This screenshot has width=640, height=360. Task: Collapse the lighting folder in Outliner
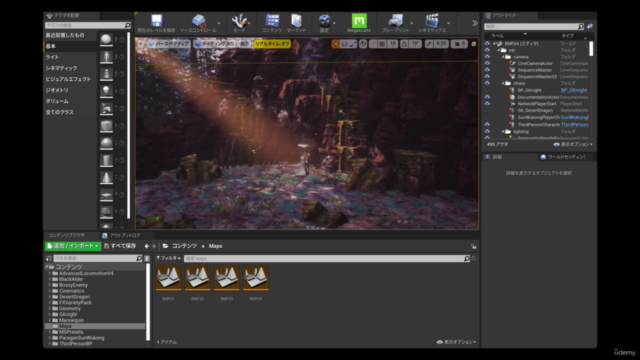tap(503, 132)
